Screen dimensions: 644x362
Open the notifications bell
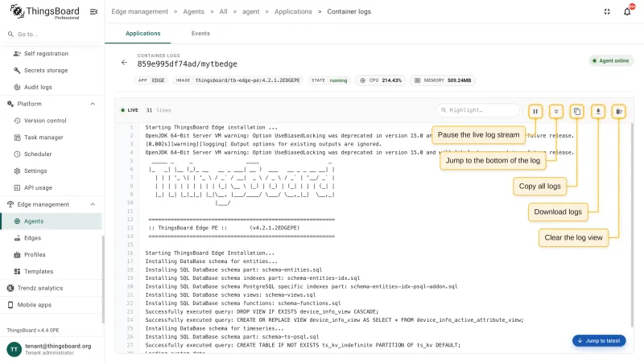click(627, 11)
